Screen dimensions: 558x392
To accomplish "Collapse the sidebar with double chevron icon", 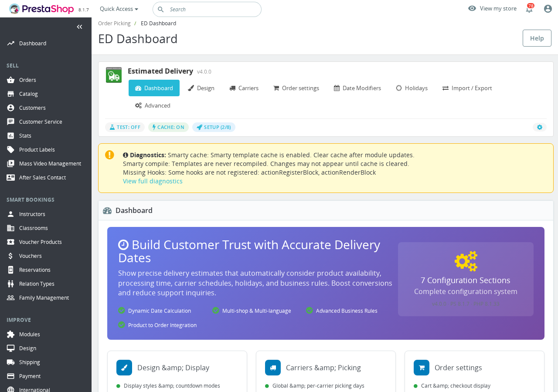I will click(79, 27).
